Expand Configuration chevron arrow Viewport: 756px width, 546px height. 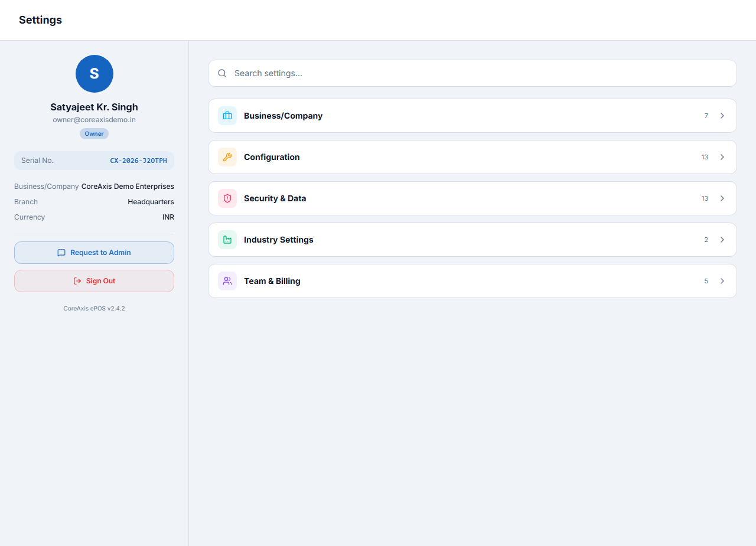coord(722,157)
